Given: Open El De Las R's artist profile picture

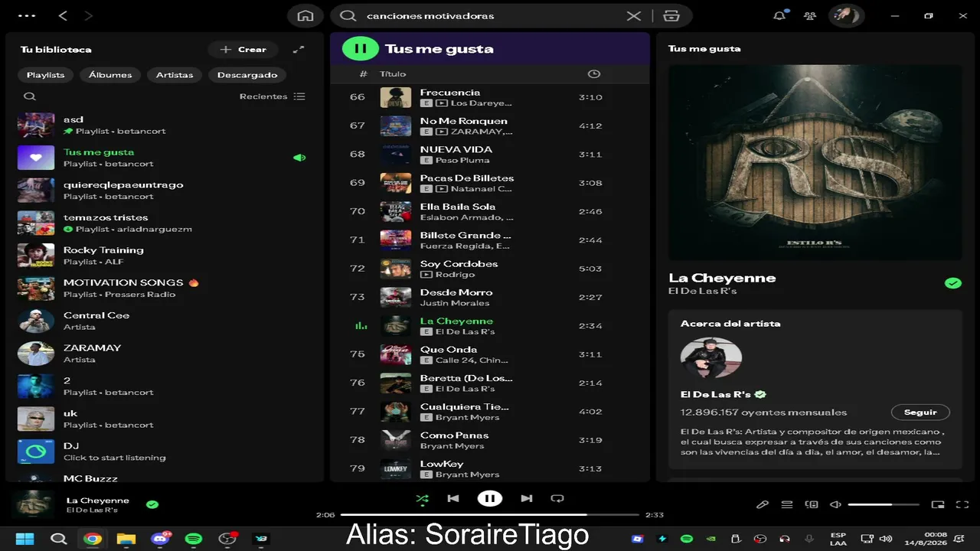Looking at the screenshot, I should click(x=711, y=358).
